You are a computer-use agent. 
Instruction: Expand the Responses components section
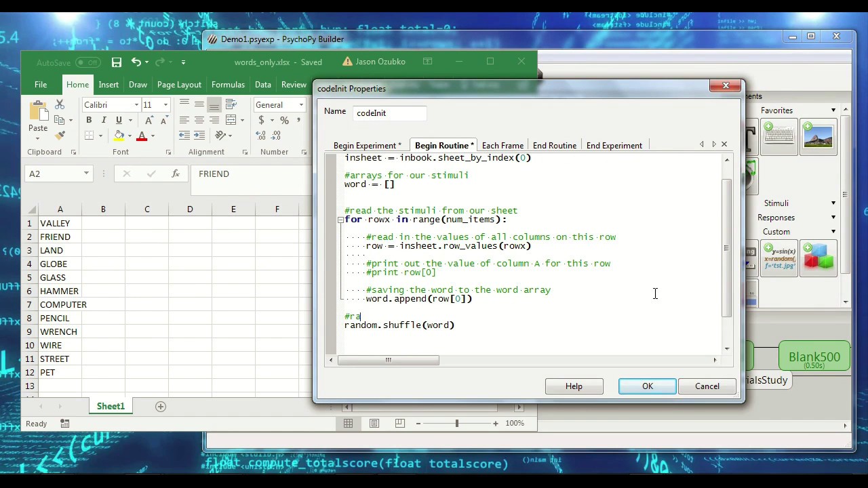[x=833, y=218]
